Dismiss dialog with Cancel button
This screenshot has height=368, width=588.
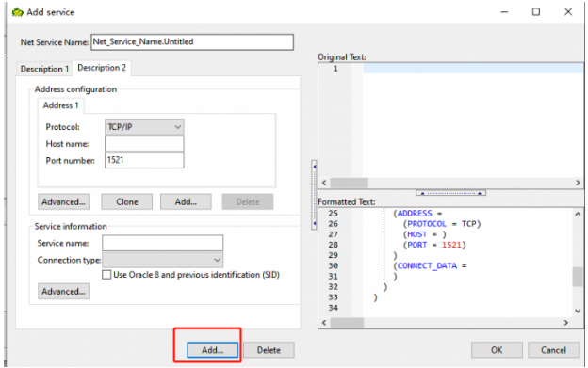click(553, 350)
